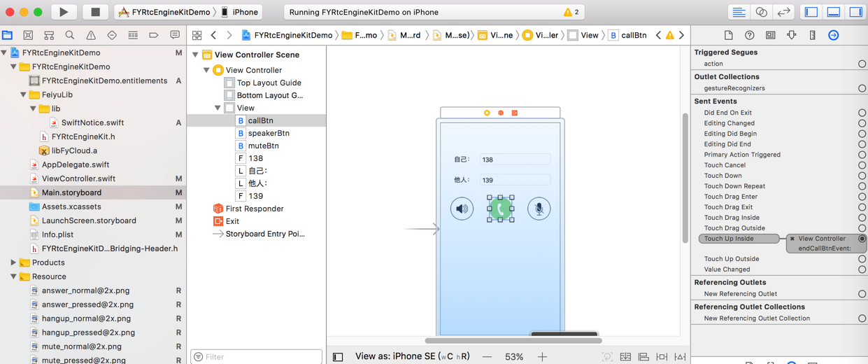The width and height of the screenshot is (868, 364).
Task: Expand the Products folder
Action: click(13, 262)
